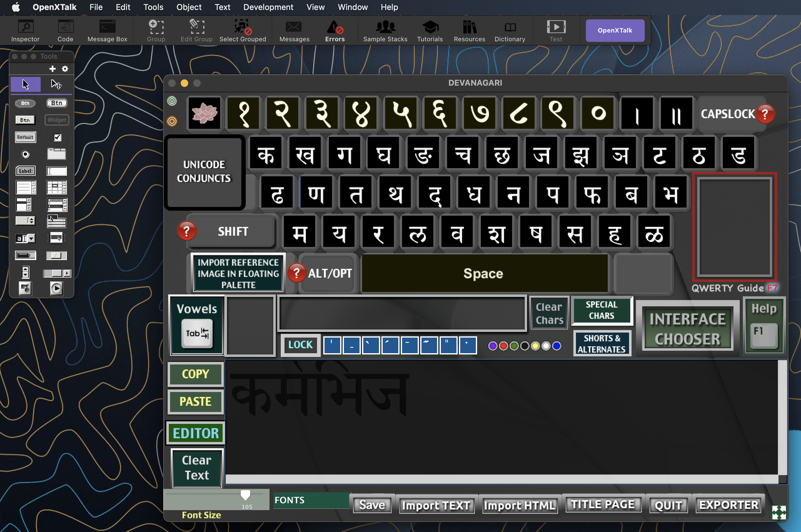801x532 pixels.
Task: Open the Window menu
Action: [352, 7]
